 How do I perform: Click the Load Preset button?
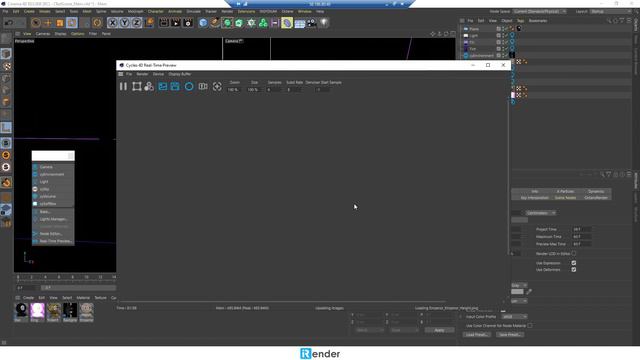coord(476,335)
